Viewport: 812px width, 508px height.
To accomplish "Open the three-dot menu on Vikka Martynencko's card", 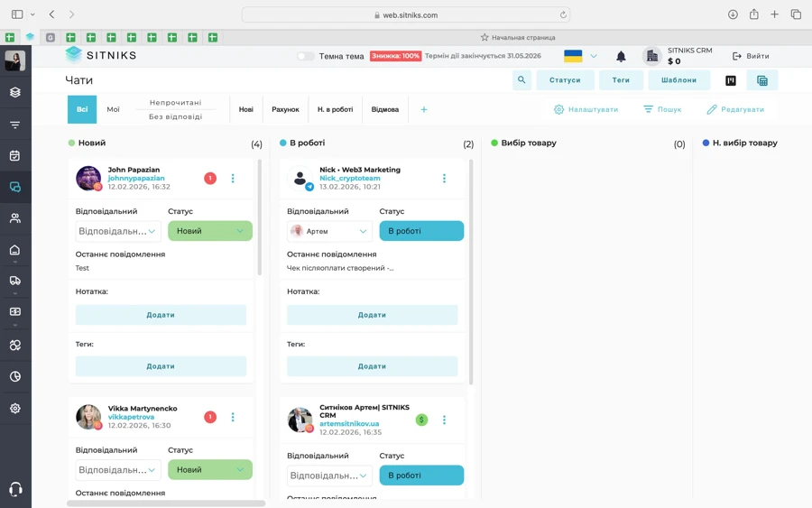I will point(233,417).
